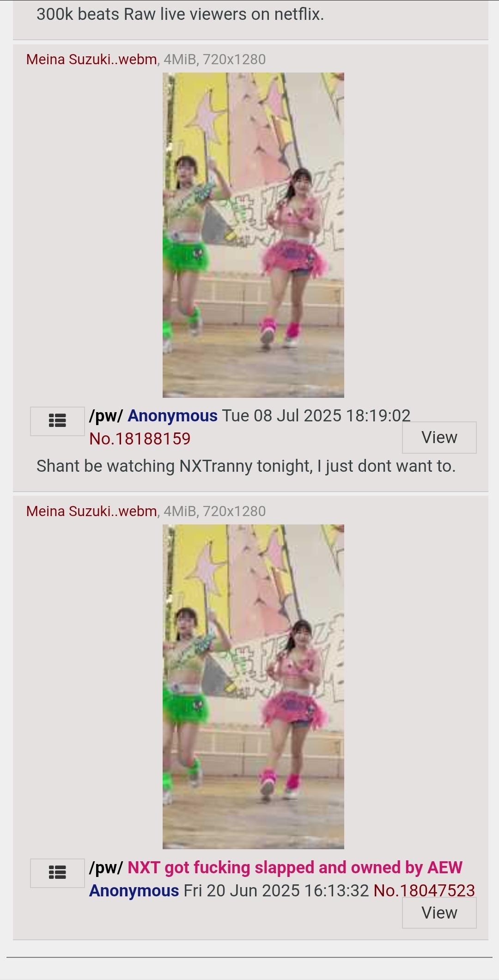Image resolution: width=499 pixels, height=980 pixels.
Task: Open /pw/ board link on July post
Action: click(106, 416)
